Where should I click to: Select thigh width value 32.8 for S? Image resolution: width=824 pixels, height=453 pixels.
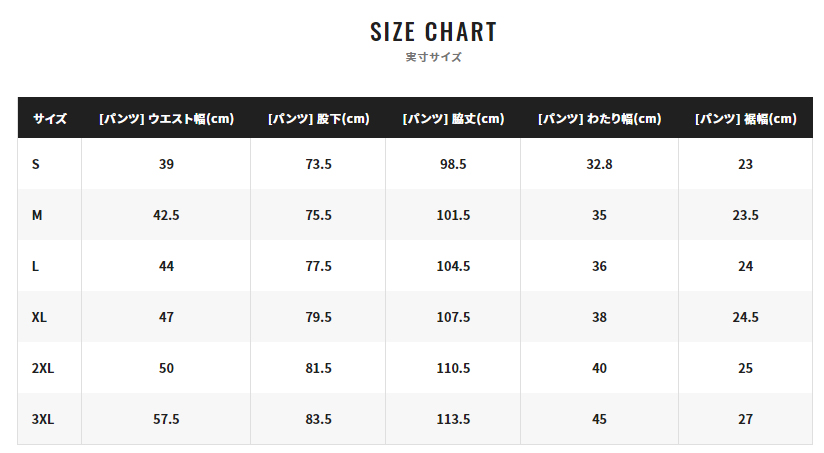pos(599,164)
